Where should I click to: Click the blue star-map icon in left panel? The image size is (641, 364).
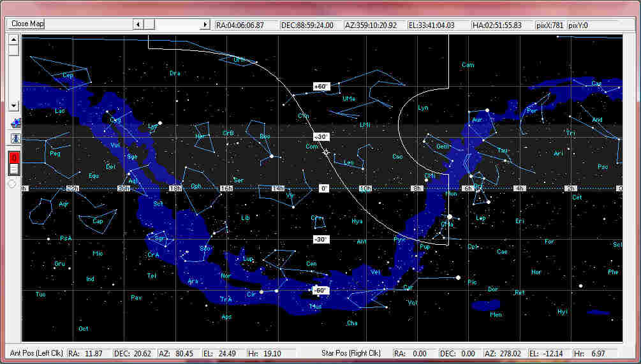click(x=13, y=123)
